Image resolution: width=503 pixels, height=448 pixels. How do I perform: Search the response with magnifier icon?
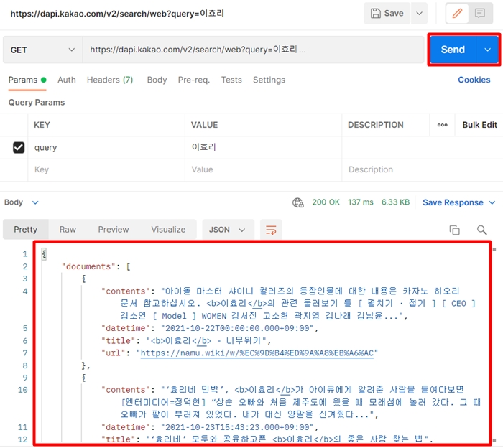pos(481,230)
